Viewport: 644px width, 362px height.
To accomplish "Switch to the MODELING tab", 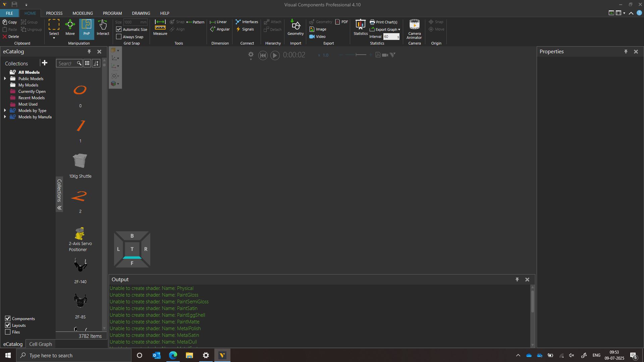I will click(83, 13).
